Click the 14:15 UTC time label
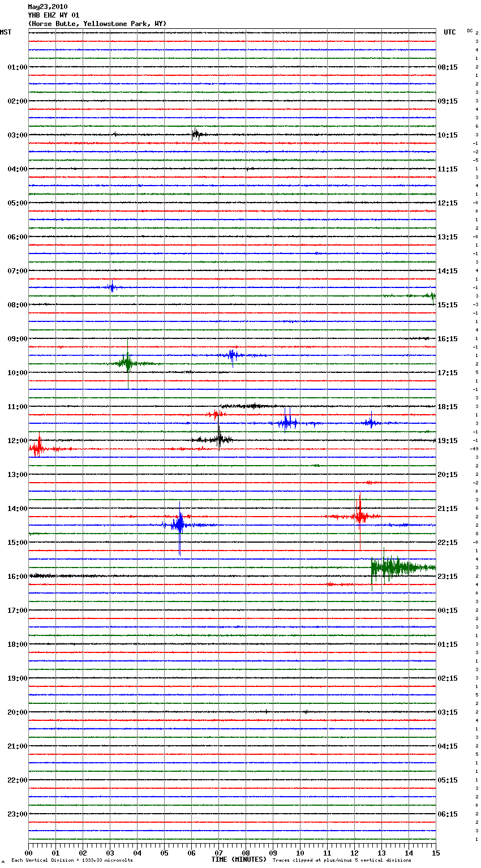Image resolution: width=481 pixels, height=868 pixels. point(448,271)
